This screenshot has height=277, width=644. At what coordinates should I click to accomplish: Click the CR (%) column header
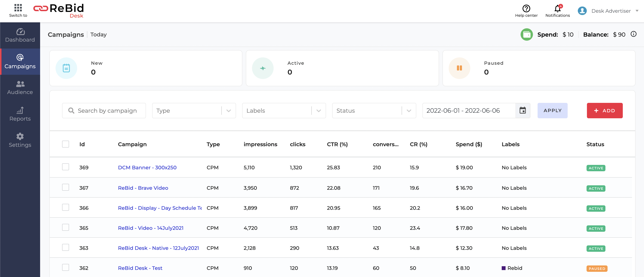[x=418, y=144]
